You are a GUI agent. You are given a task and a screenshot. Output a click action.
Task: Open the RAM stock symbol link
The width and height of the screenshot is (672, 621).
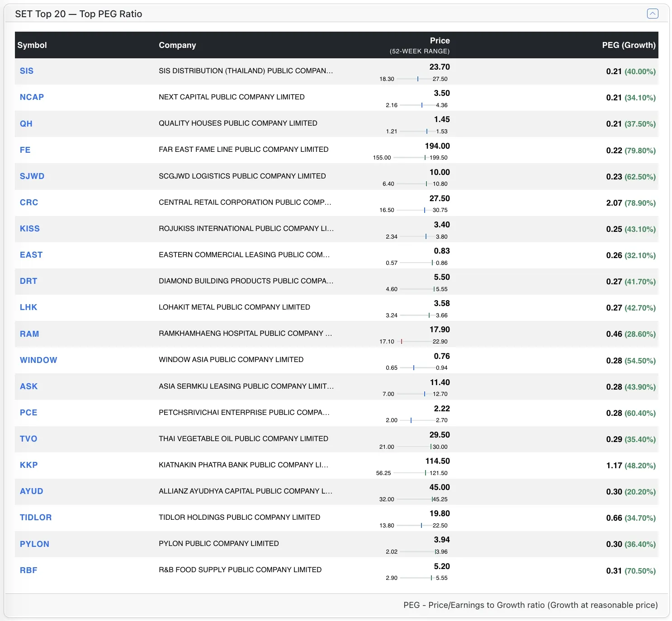29,334
